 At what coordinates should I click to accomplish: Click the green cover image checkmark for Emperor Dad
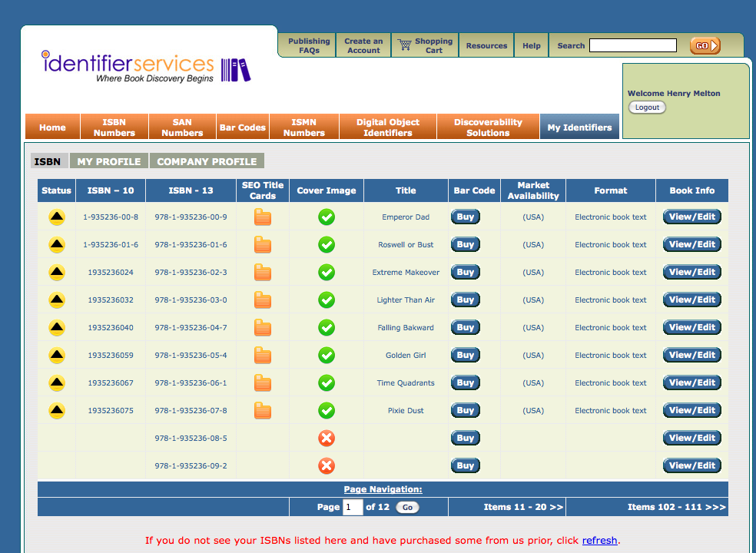click(x=327, y=217)
